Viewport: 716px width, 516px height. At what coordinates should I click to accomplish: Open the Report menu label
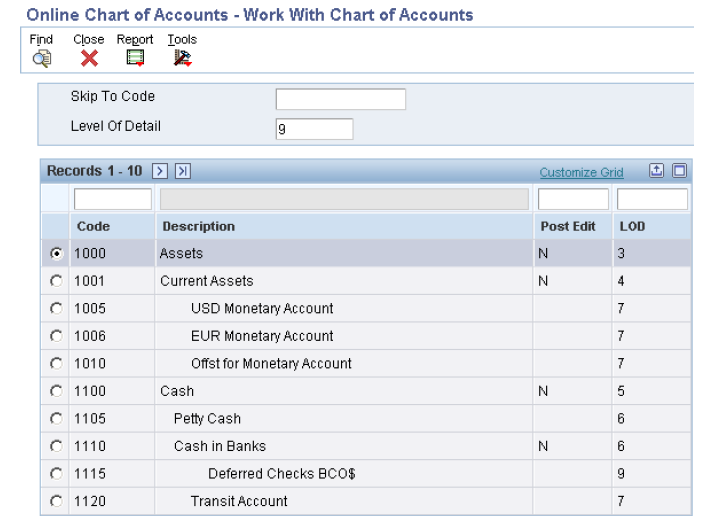pos(135,40)
